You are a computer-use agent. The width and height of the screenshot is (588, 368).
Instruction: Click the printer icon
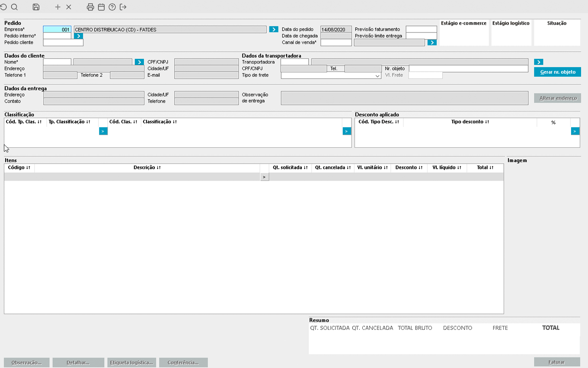click(x=90, y=7)
